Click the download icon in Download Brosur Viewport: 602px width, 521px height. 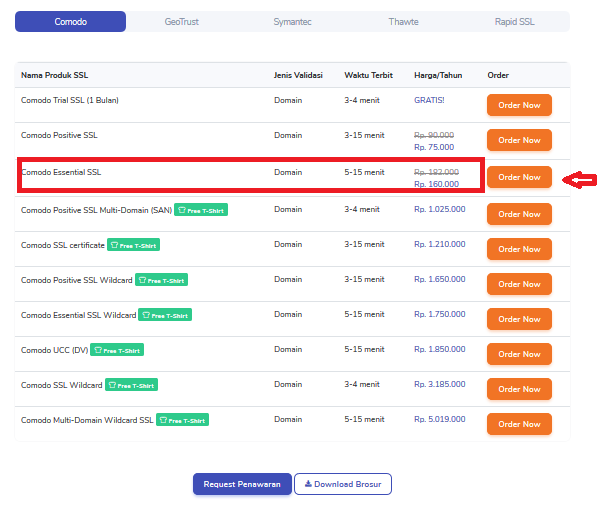(309, 484)
